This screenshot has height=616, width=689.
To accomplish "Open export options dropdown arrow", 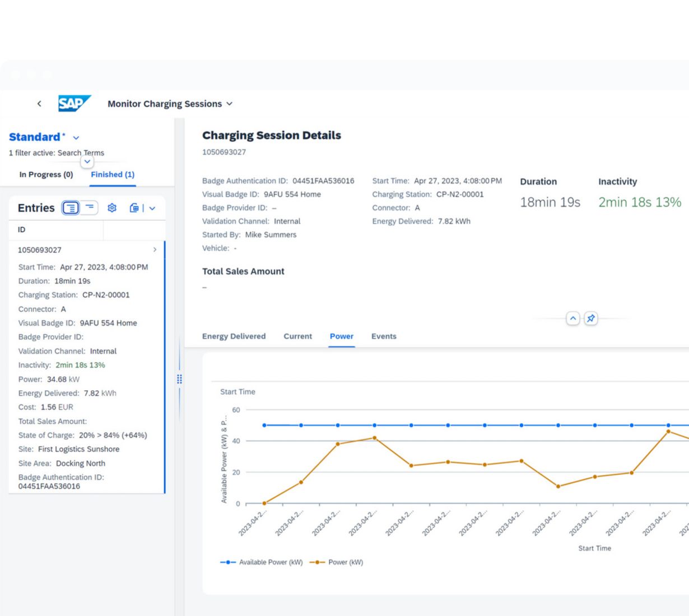I will pos(152,208).
